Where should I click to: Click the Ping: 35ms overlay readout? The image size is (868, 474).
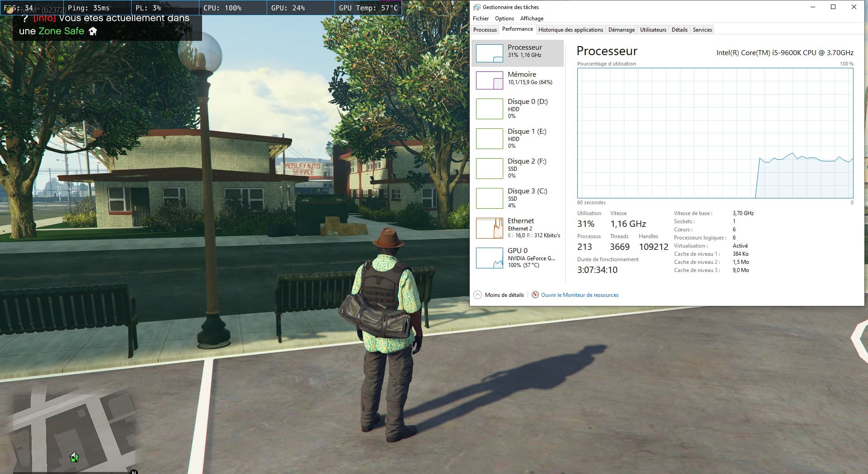[89, 8]
